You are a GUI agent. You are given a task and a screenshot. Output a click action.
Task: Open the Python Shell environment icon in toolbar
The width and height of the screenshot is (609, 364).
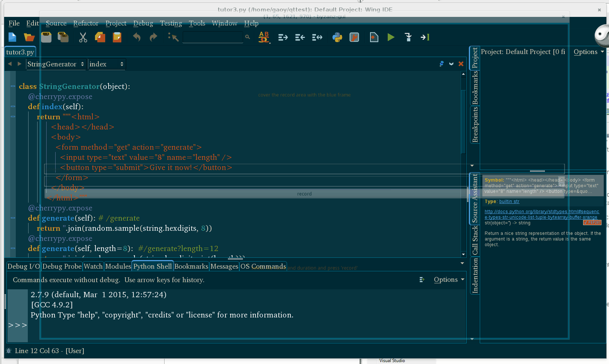tap(337, 37)
